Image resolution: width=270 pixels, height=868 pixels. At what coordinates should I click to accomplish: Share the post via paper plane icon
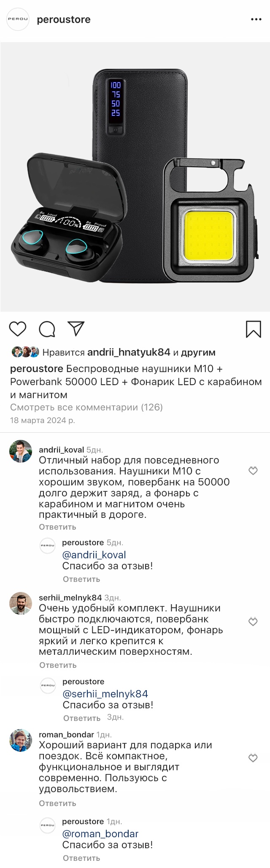[76, 329]
